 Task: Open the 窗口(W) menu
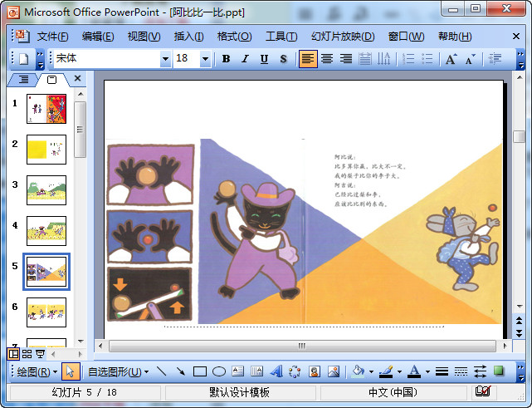click(x=406, y=37)
